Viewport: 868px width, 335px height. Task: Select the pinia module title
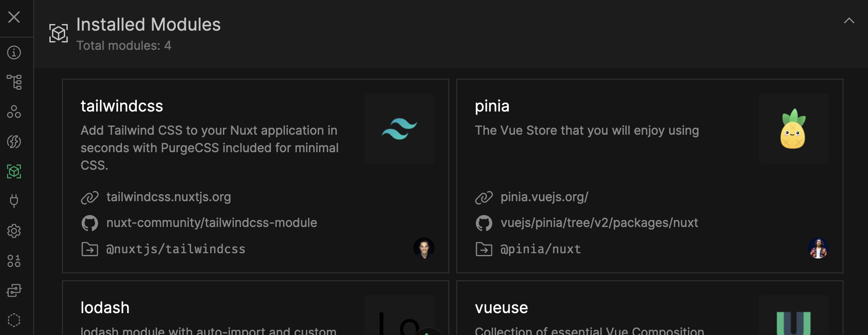click(492, 106)
